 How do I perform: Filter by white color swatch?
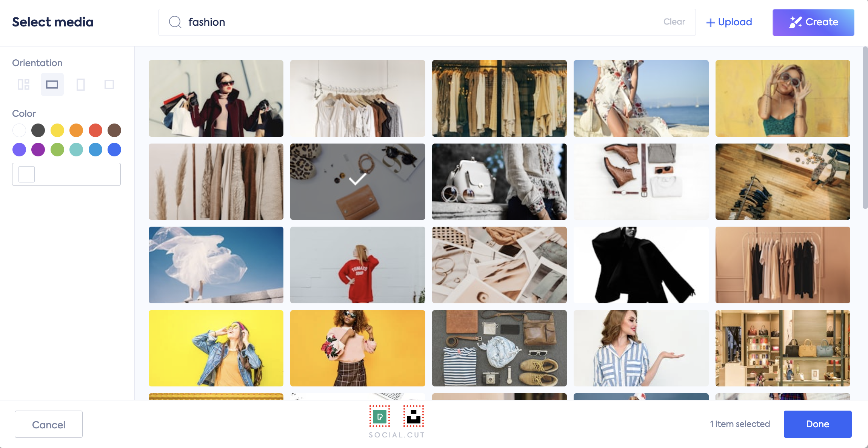pos(19,130)
